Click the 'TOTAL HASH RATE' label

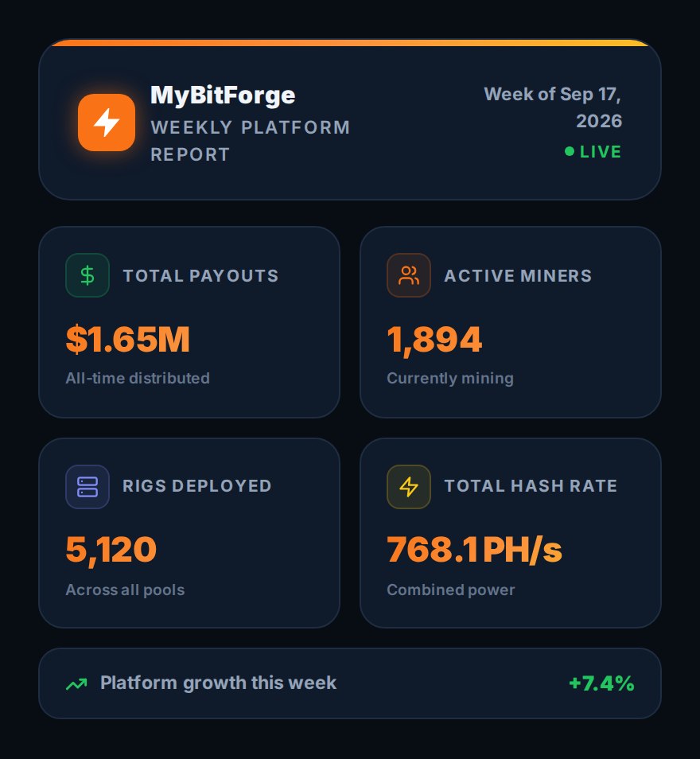tap(531, 486)
